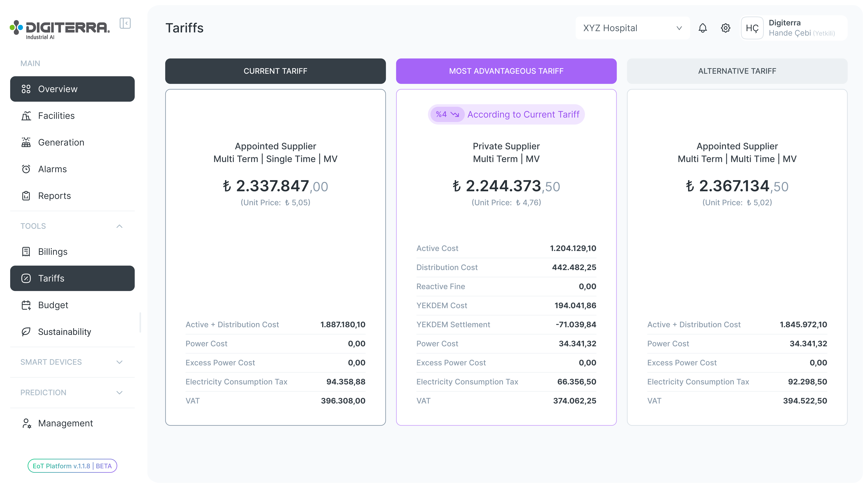Open the notifications bell

click(x=703, y=28)
